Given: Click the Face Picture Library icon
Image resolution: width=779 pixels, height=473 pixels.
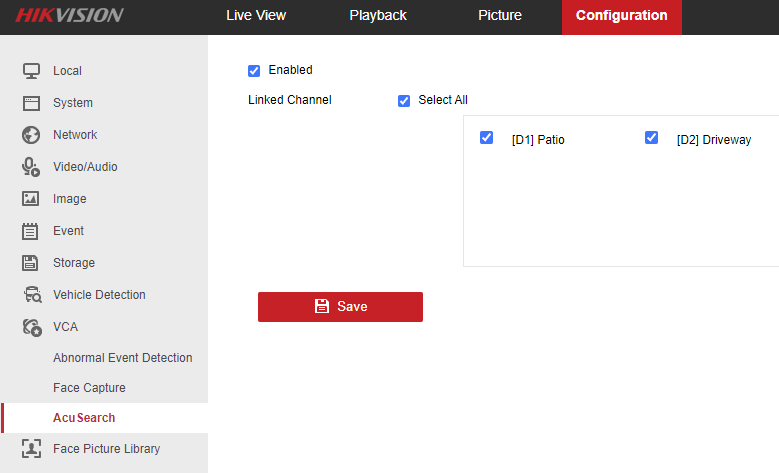Looking at the screenshot, I should [31, 449].
